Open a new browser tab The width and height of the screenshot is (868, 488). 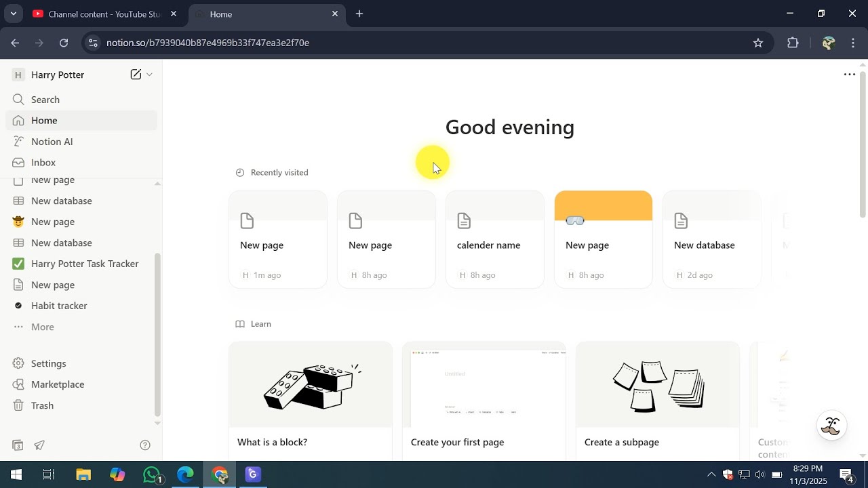(x=359, y=14)
